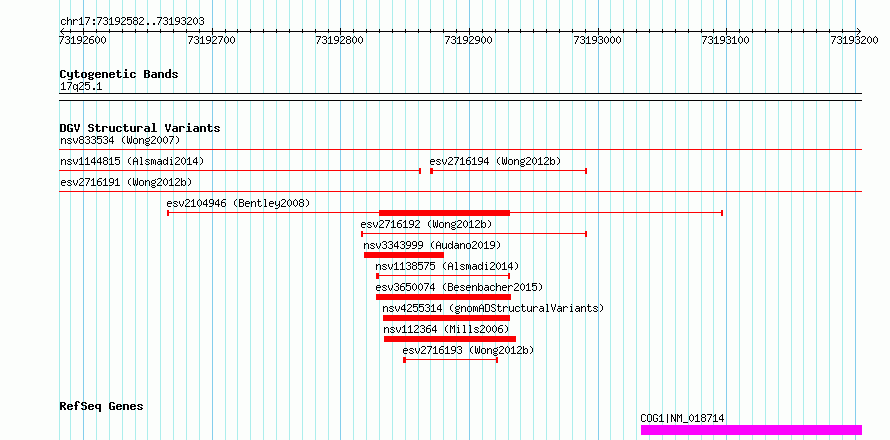890x440 pixels.
Task: Open variant nsv833534 (Wong2007) label
Action: pos(120,140)
